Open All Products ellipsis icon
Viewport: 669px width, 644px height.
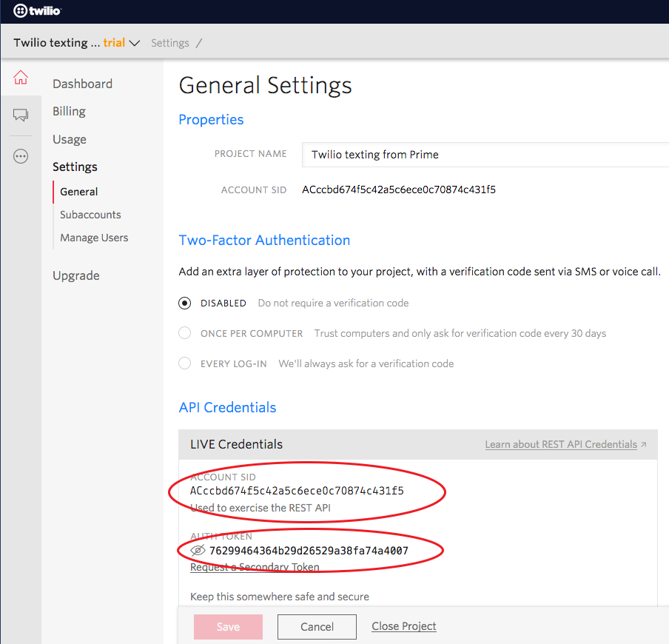[21, 156]
